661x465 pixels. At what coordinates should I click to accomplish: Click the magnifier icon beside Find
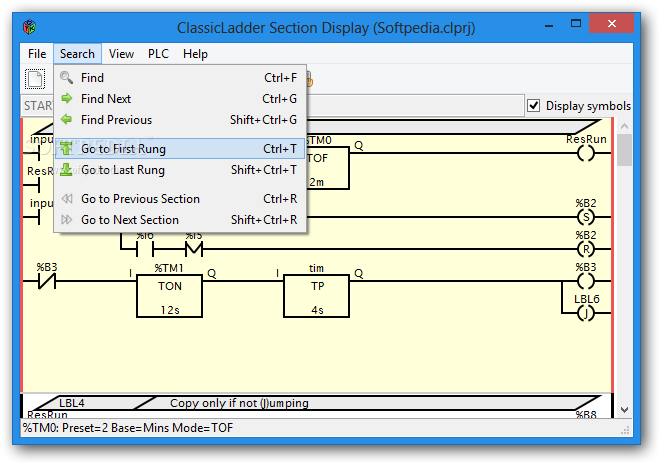(x=67, y=78)
